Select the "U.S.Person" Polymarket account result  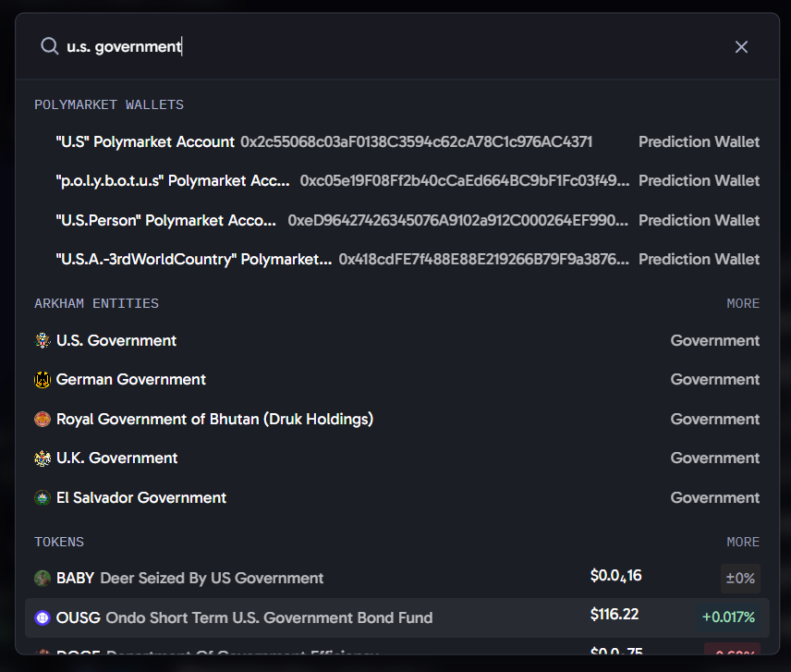coord(397,221)
